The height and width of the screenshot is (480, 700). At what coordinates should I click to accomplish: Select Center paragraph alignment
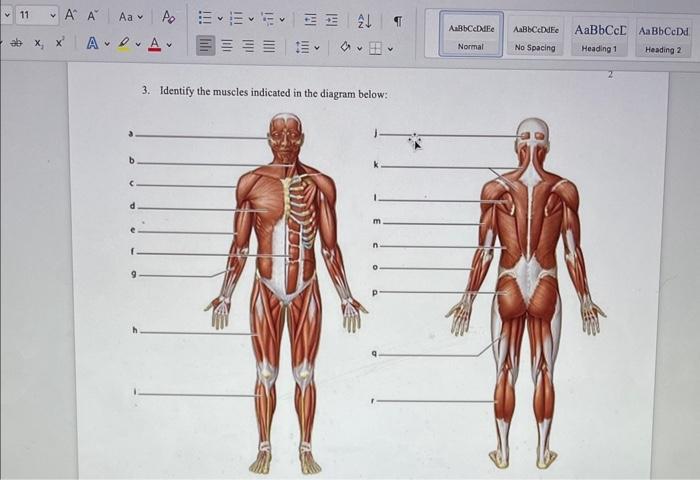tap(227, 46)
